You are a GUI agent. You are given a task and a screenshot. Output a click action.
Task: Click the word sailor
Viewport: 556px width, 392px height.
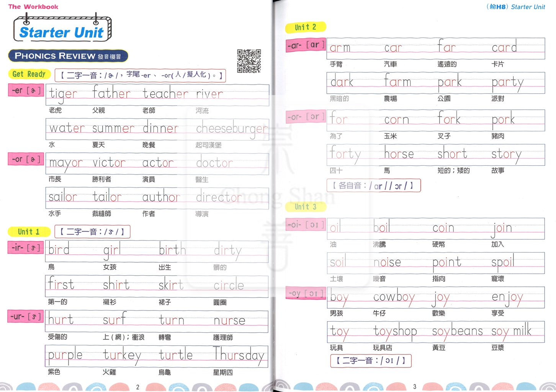(63, 196)
